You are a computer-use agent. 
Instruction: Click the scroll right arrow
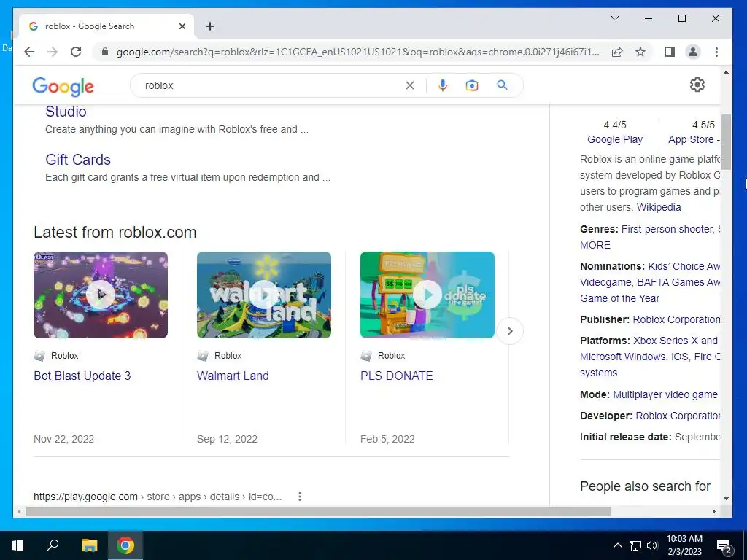click(x=714, y=511)
